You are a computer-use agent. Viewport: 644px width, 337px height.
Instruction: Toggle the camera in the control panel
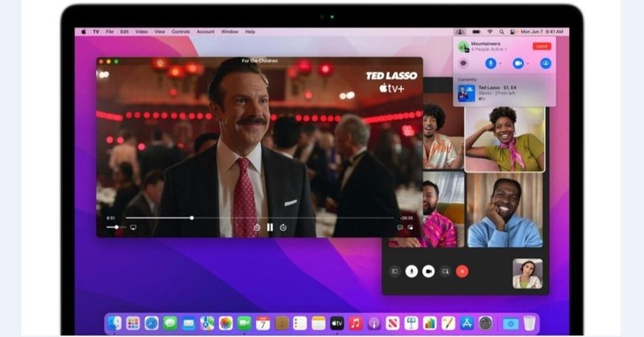[518, 64]
